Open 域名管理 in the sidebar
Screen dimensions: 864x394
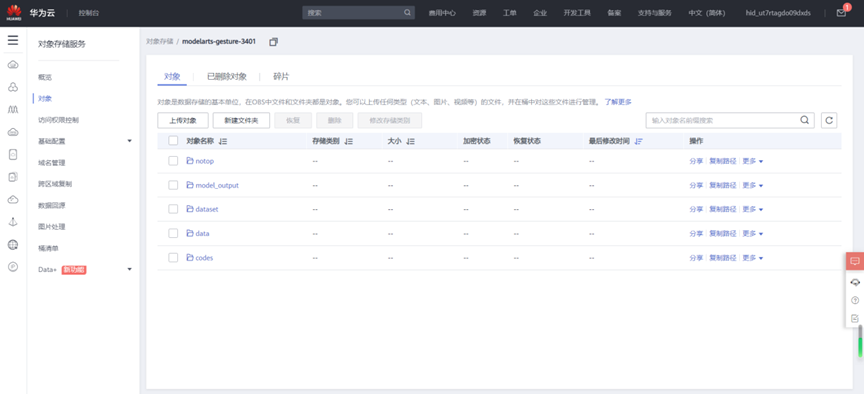[52, 163]
